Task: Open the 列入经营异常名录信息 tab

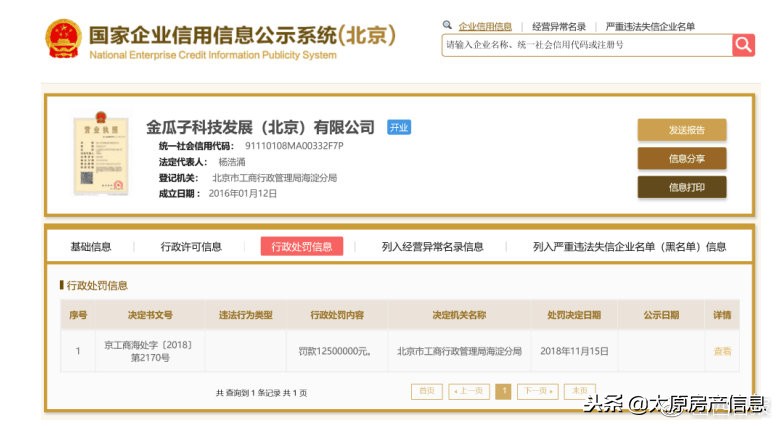Action: click(x=432, y=247)
